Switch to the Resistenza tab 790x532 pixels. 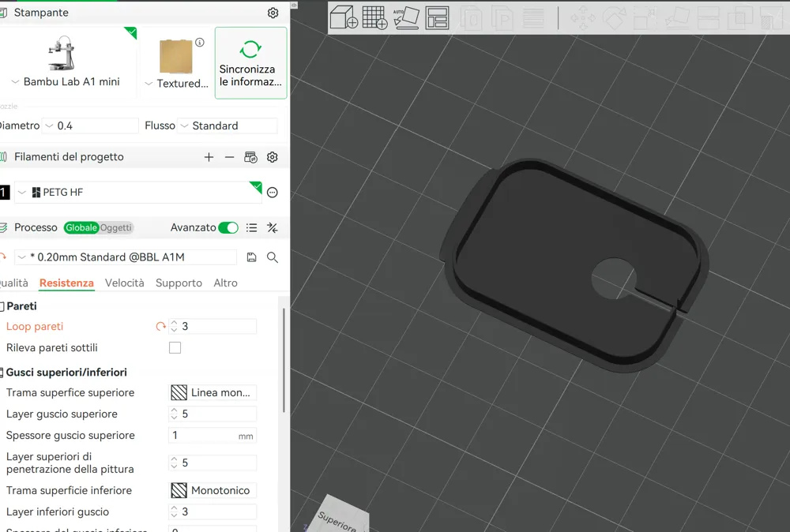[66, 283]
